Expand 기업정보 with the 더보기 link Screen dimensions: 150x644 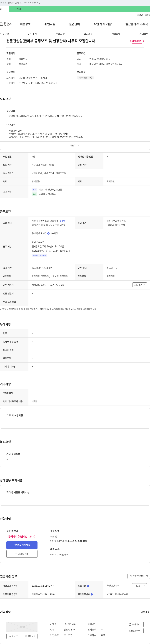tap(145, 612)
